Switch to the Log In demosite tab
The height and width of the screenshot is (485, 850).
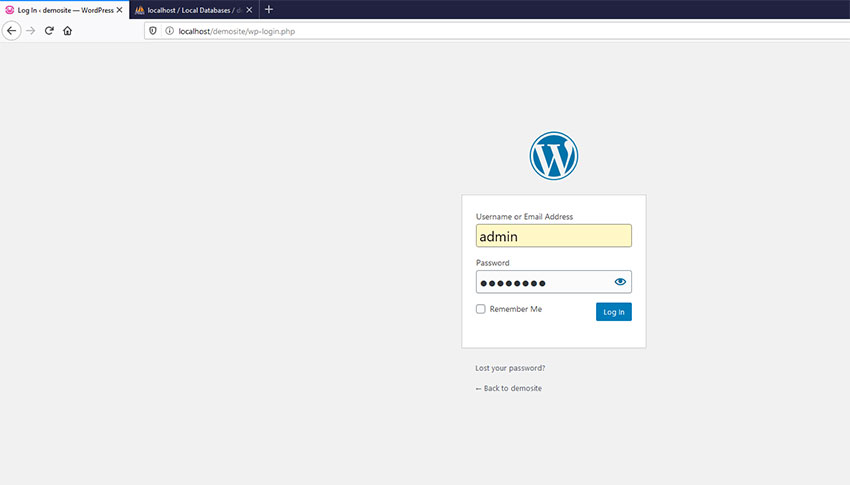pyautogui.click(x=62, y=9)
